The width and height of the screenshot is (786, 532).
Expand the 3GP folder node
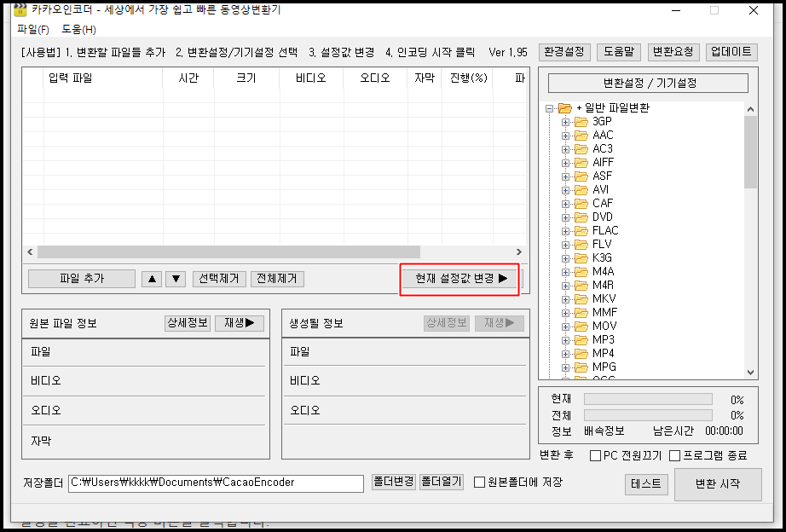565,122
